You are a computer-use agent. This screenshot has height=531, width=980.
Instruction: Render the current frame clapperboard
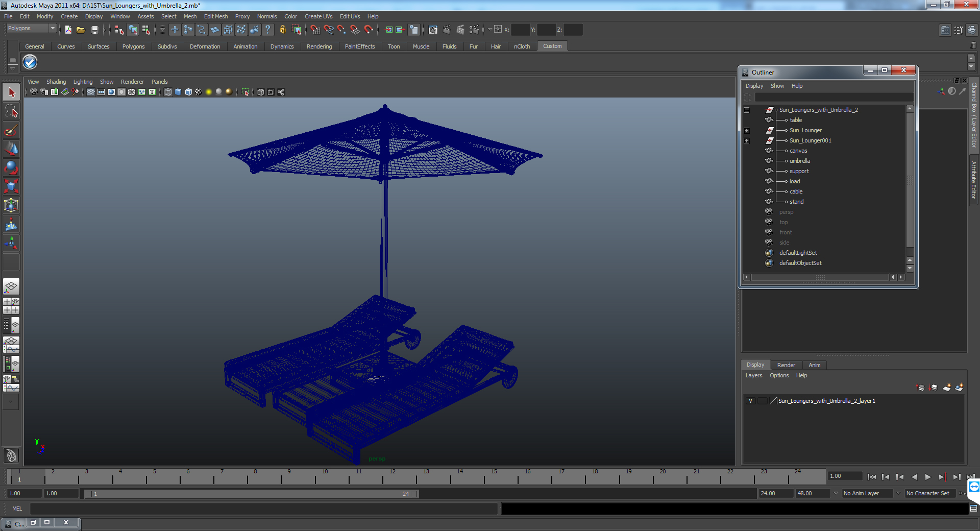(447, 30)
